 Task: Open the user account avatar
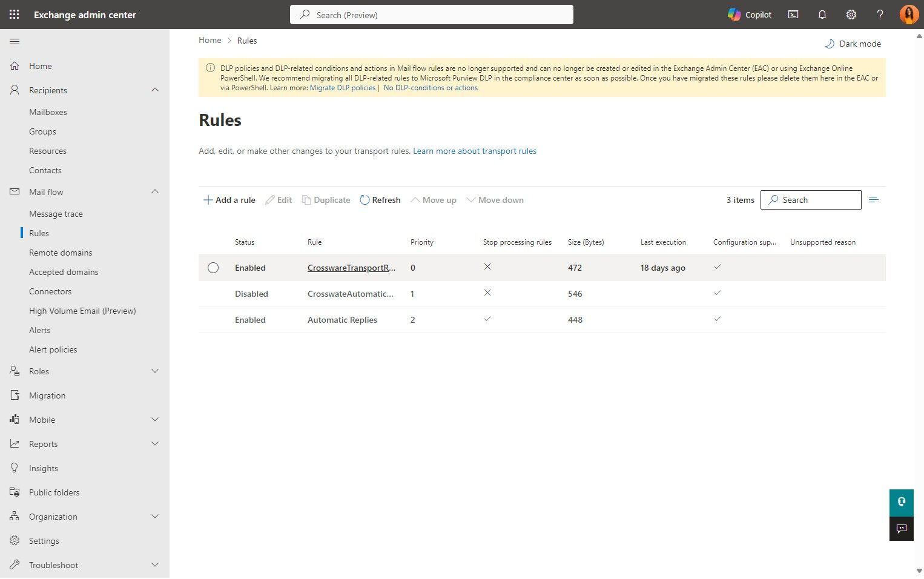click(909, 15)
